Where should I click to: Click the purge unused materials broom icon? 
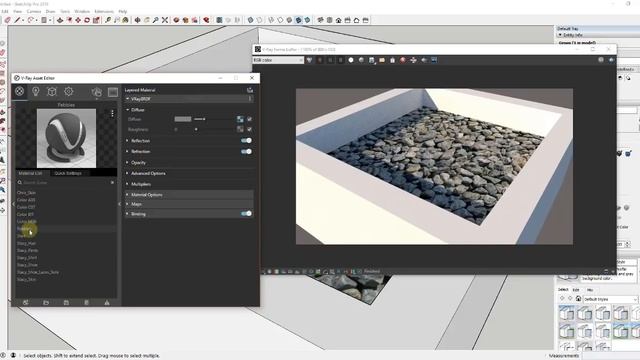pyautogui.click(x=107, y=302)
